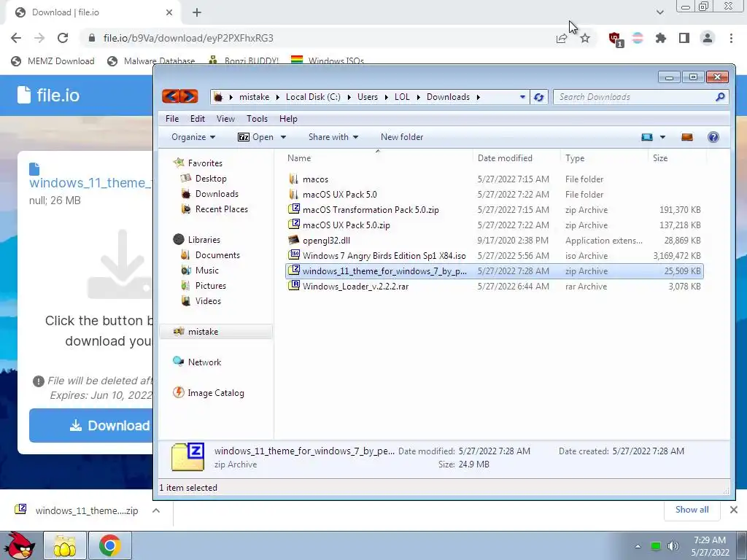Viewport: 747px width, 560px height.
Task: Select Downloads in Favorites
Action: click(x=209, y=194)
